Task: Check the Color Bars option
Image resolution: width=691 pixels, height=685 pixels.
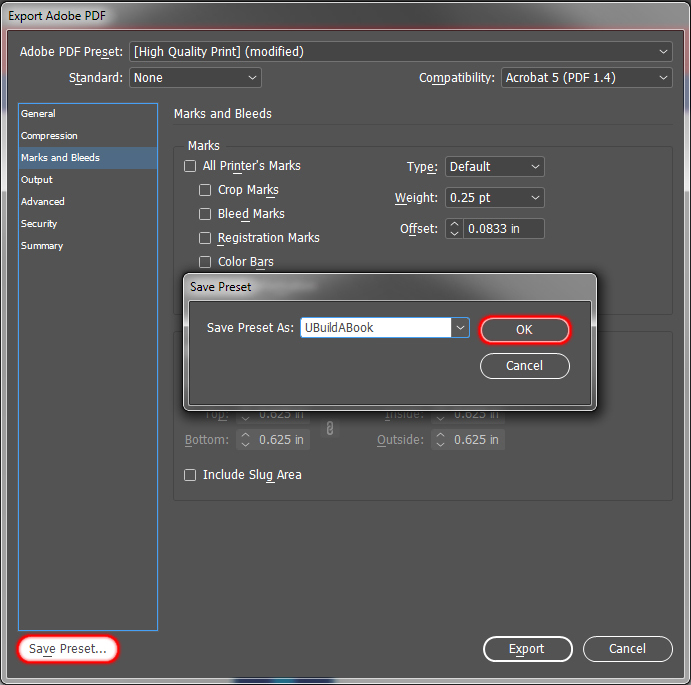Action: (205, 262)
